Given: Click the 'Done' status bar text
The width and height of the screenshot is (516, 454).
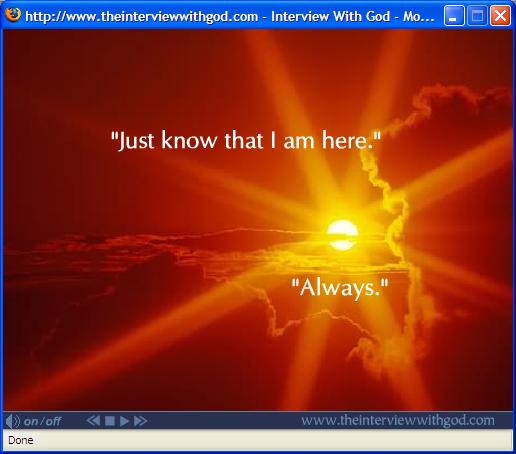Looking at the screenshot, I should (21, 440).
